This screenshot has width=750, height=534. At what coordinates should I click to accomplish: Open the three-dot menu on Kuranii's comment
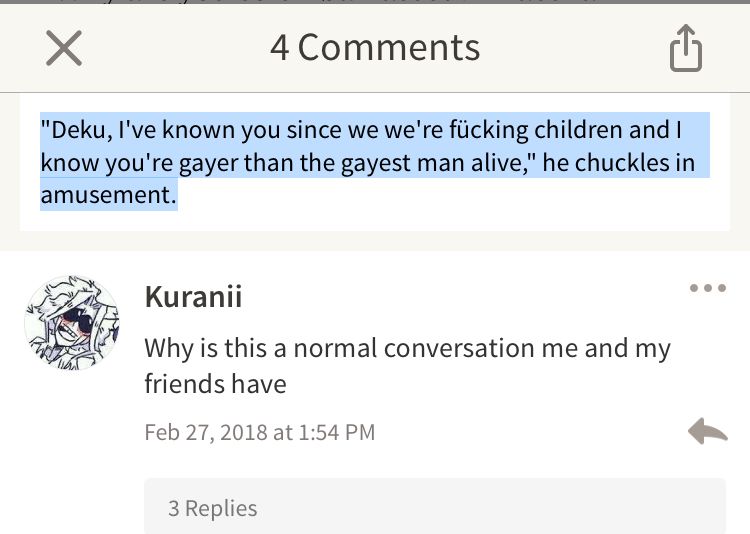point(708,288)
